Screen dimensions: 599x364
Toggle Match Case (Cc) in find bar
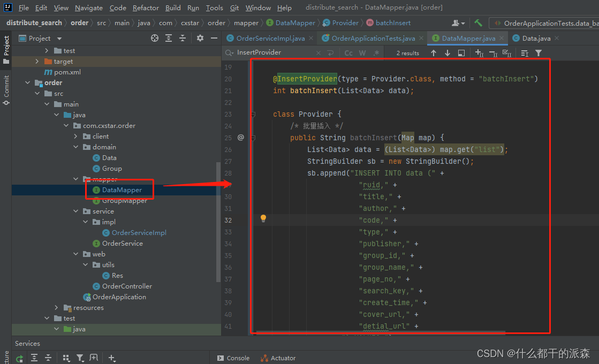click(x=348, y=52)
